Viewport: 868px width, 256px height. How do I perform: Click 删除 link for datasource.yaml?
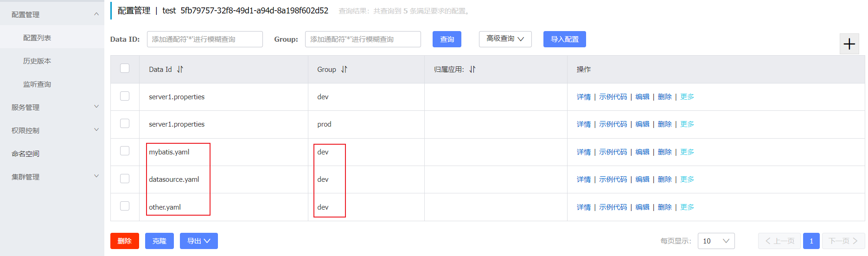pos(665,179)
